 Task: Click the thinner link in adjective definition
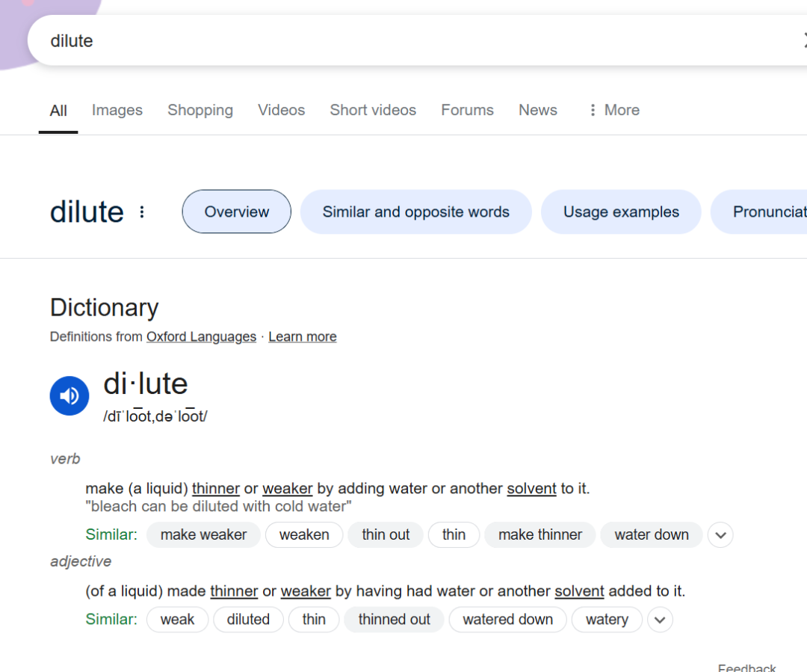[x=234, y=591]
